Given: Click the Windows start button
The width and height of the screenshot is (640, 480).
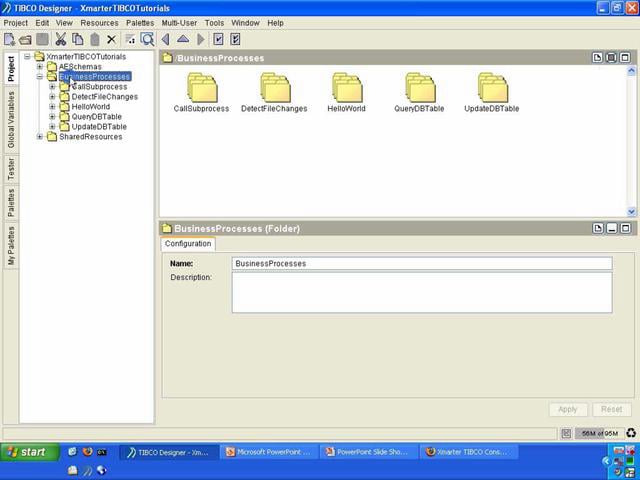Looking at the screenshot, I should pos(29,452).
